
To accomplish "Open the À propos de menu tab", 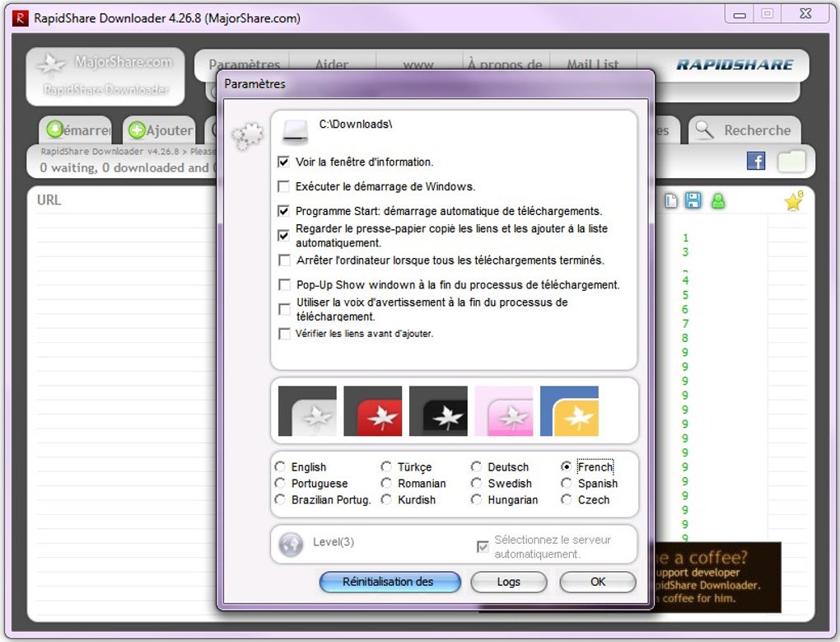I will click(x=505, y=64).
